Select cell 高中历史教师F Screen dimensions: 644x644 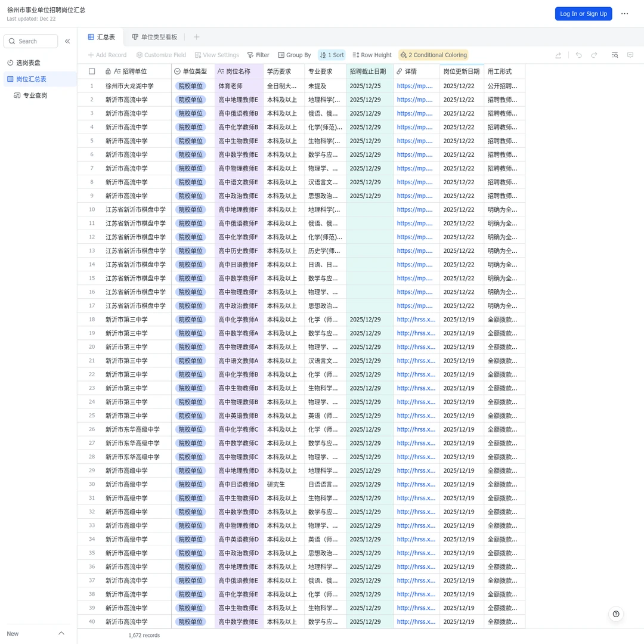point(239,251)
